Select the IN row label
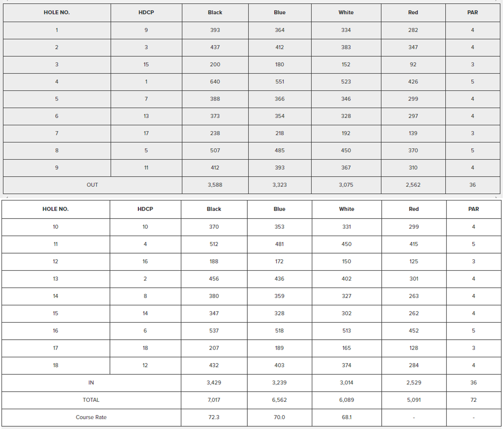 pos(91,382)
